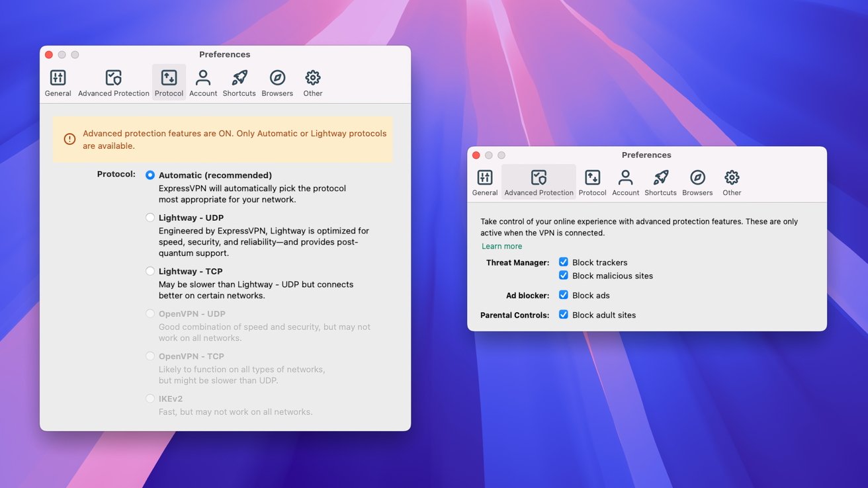Click the 'Protocol:' label
The image size is (868, 488).
point(116,175)
